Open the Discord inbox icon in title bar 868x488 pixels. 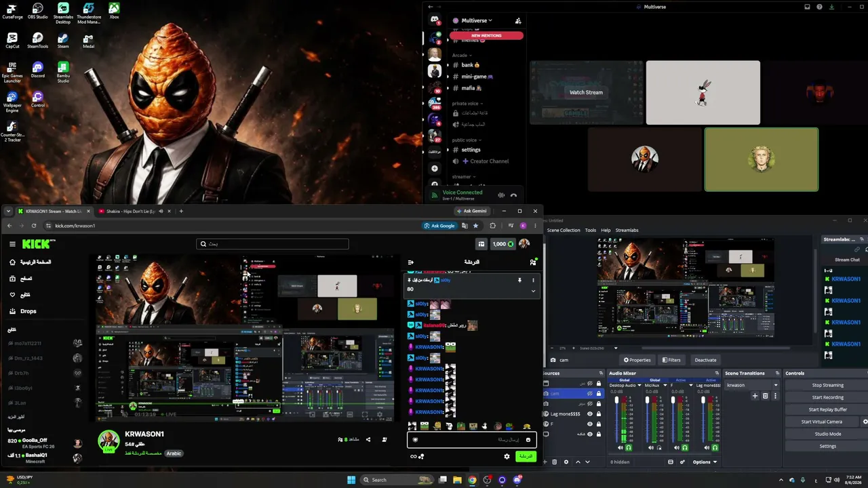(x=807, y=7)
